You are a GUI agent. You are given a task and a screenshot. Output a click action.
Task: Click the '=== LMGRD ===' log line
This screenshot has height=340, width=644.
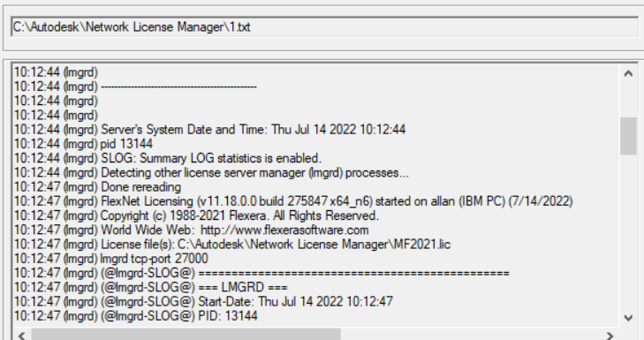pyautogui.click(x=151, y=287)
